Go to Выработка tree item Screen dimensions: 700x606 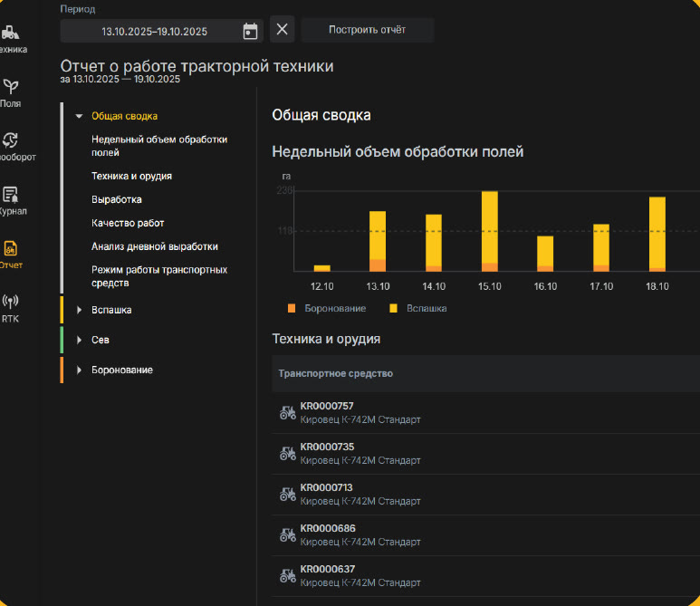(117, 199)
